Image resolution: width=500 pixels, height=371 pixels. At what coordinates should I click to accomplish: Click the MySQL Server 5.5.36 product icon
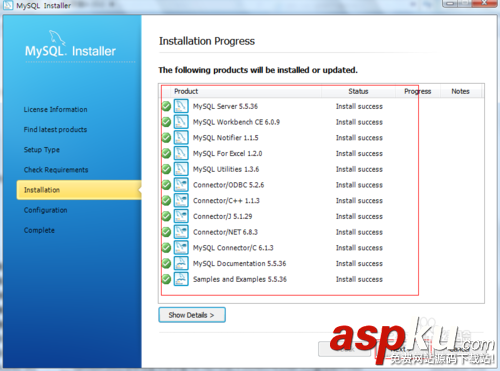coord(181,106)
